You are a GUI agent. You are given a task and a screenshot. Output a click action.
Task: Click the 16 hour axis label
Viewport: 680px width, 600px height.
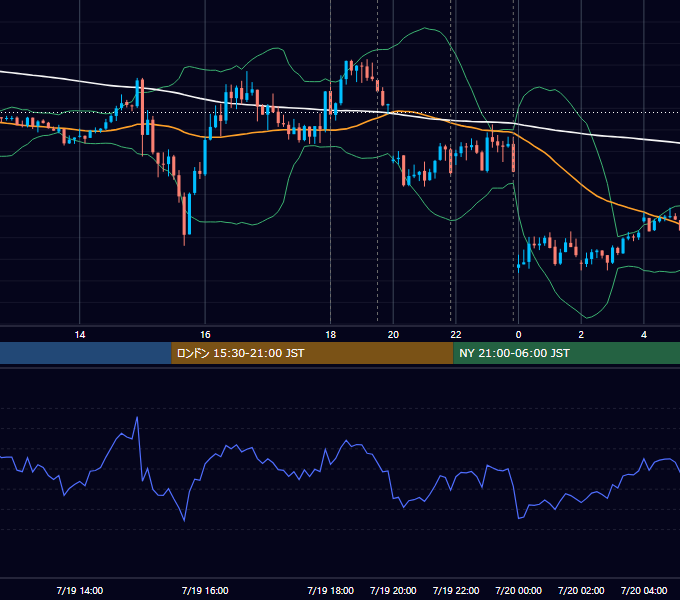tap(205, 335)
